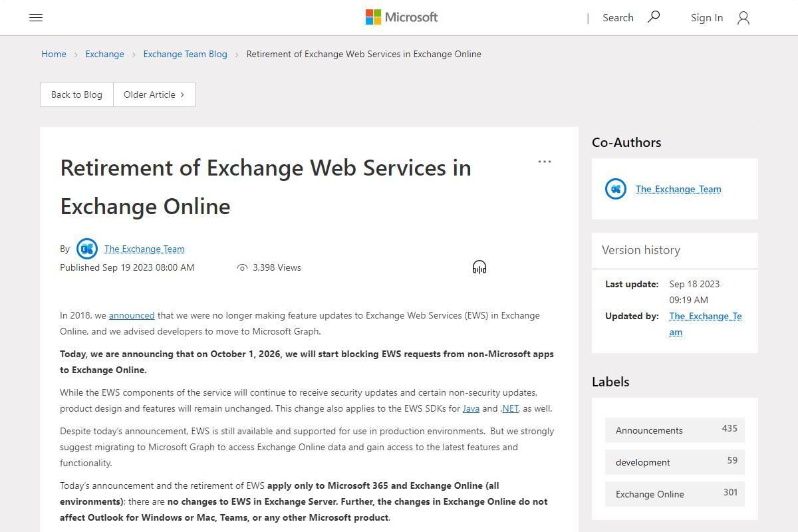Viewport: 798px width, 532px height.
Task: Click the Back to Blog button
Action: [x=76, y=94]
